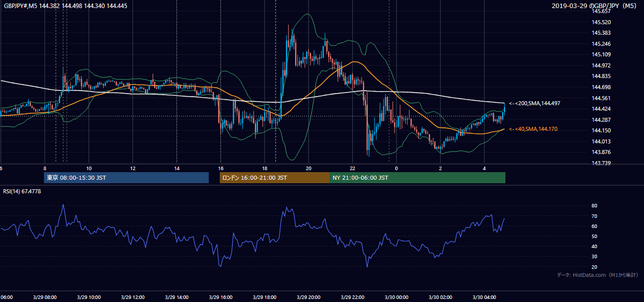Click price axis value 144.972
This screenshot has height=302, width=644.
[x=601, y=65]
